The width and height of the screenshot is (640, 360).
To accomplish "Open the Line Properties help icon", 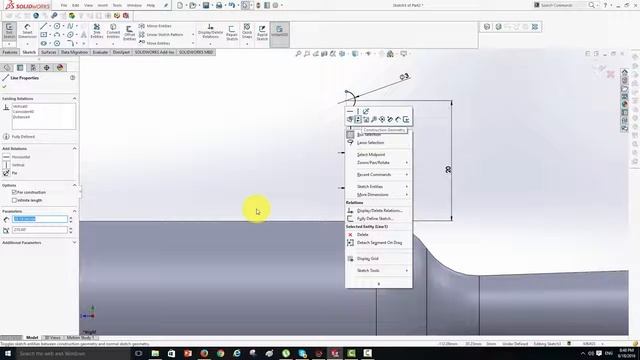I will click(x=73, y=78).
